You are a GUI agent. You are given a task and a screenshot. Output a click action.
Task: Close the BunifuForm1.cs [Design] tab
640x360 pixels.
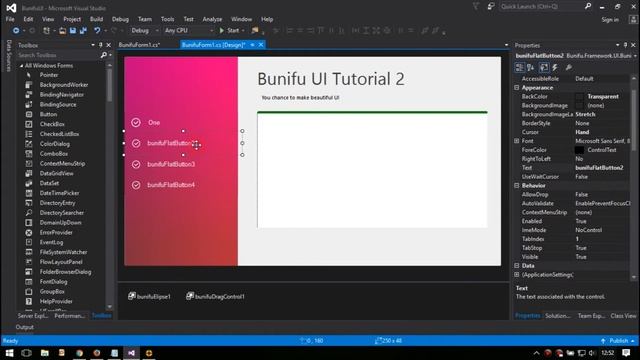[x=261, y=45]
